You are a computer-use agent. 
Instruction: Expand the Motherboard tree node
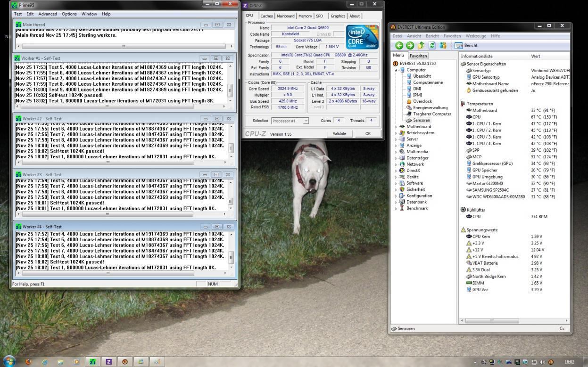tap(397, 126)
